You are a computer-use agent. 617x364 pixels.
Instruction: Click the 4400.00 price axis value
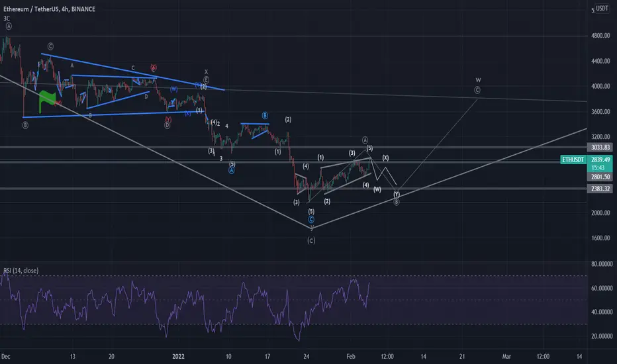pos(600,61)
